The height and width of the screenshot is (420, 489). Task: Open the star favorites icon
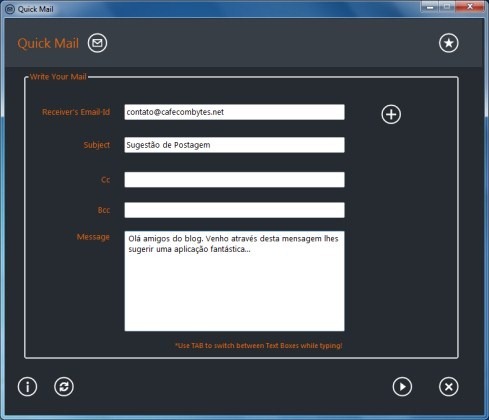pos(449,43)
